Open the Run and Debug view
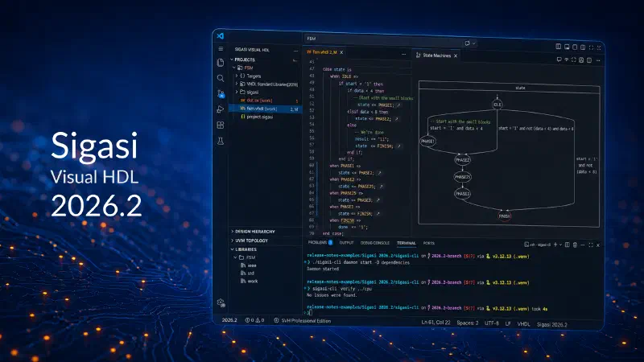The image size is (644, 362). tap(221, 109)
